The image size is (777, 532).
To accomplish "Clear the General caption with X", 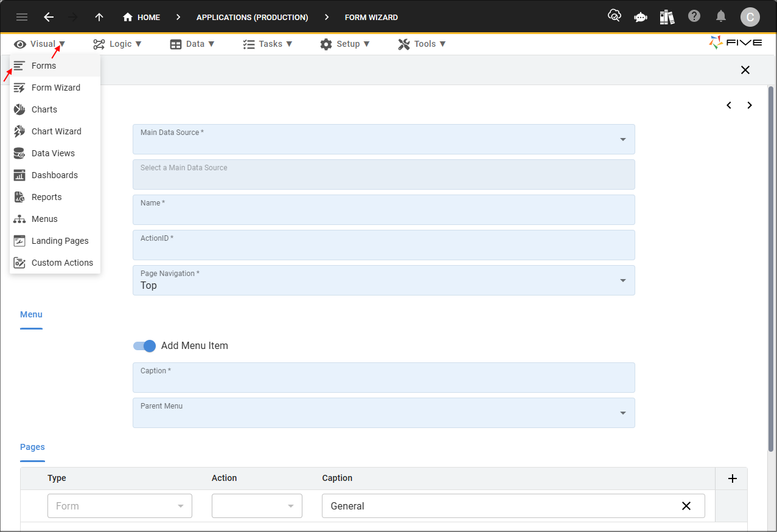I will pyautogui.click(x=686, y=506).
